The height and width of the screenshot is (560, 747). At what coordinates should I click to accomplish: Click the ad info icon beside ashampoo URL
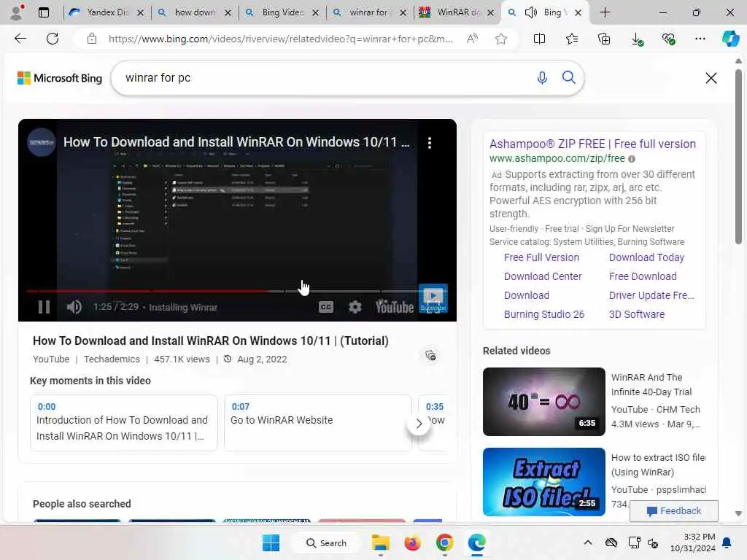632,159
